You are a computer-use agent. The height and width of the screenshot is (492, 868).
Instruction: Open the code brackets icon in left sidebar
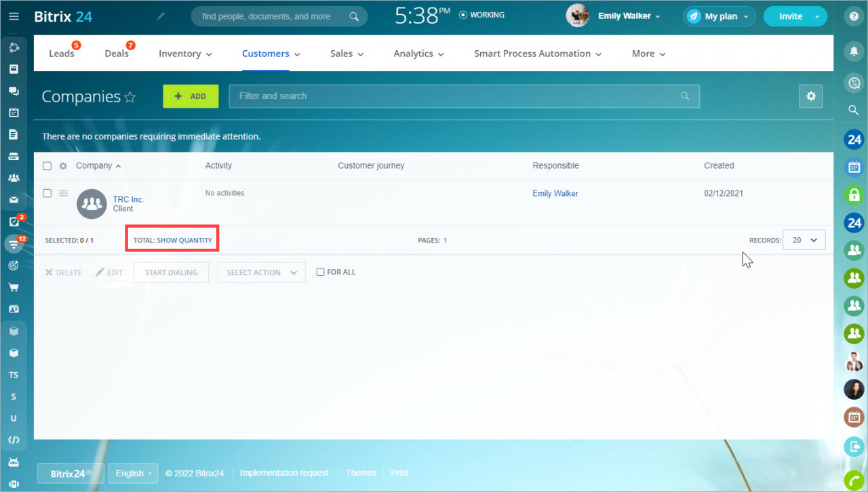[x=14, y=440]
